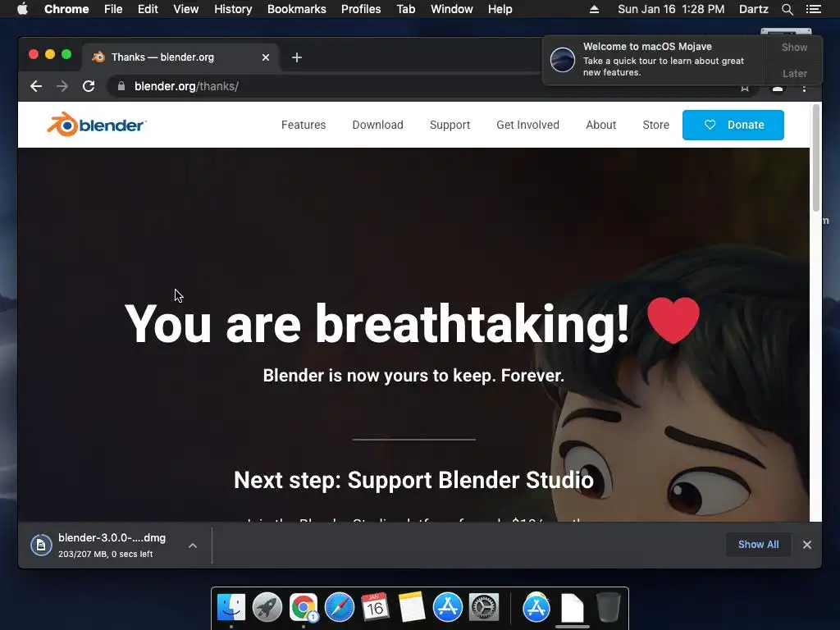Go to the Download page link
Image resolution: width=840 pixels, height=630 pixels.
click(377, 125)
